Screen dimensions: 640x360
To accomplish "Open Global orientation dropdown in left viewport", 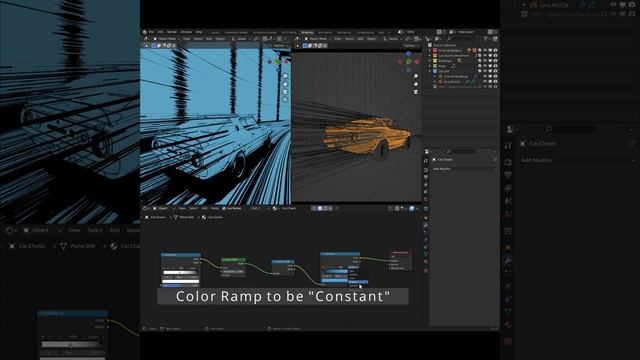I will click(241, 39).
